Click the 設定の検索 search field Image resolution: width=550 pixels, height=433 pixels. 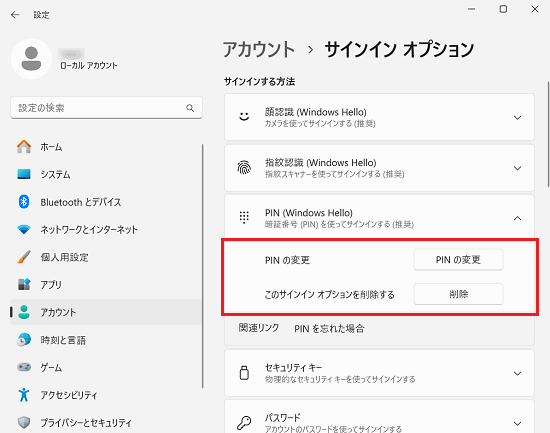pyautogui.click(x=106, y=108)
